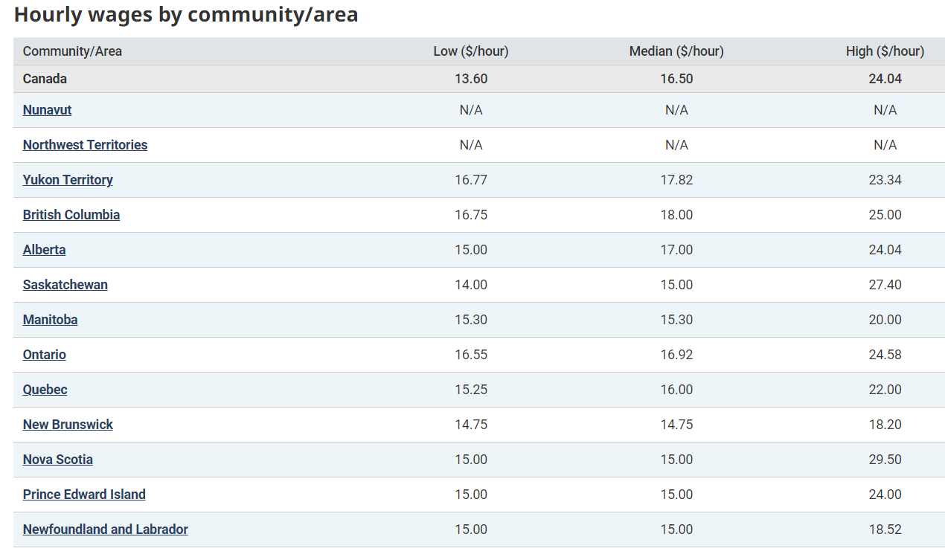Click the Low ($/hour) column header

[472, 51]
